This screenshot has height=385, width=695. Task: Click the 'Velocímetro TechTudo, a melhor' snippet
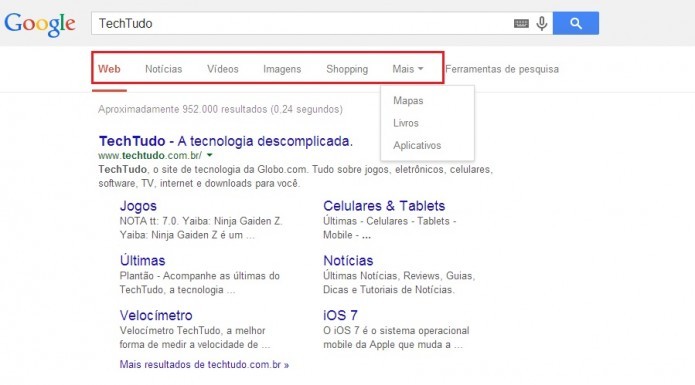tap(195, 337)
